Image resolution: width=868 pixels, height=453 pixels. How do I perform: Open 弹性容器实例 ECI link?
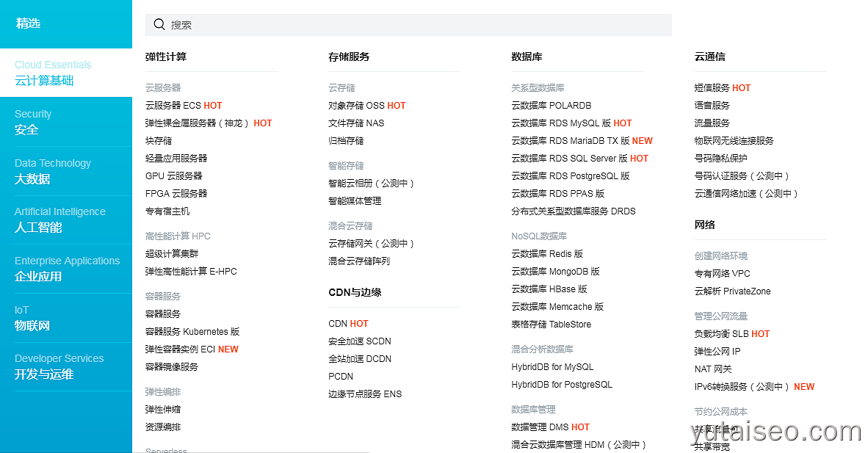(180, 349)
